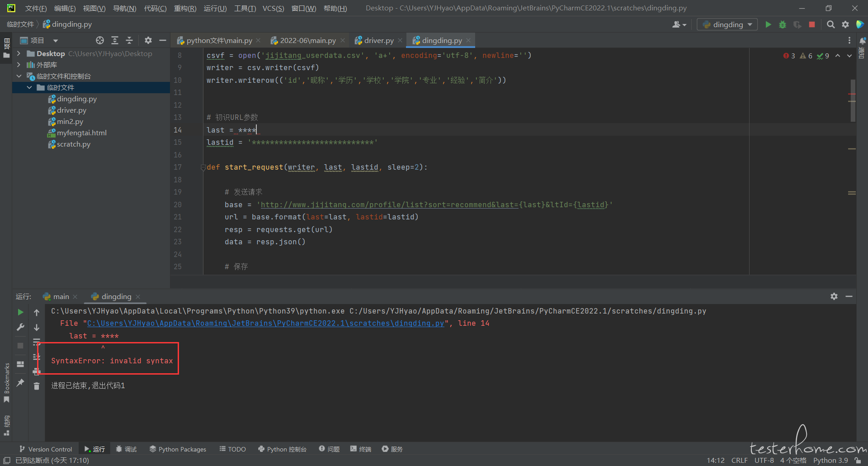This screenshot has width=868, height=466.
Task: Go to next highlighted error arrow
Action: [x=849, y=56]
